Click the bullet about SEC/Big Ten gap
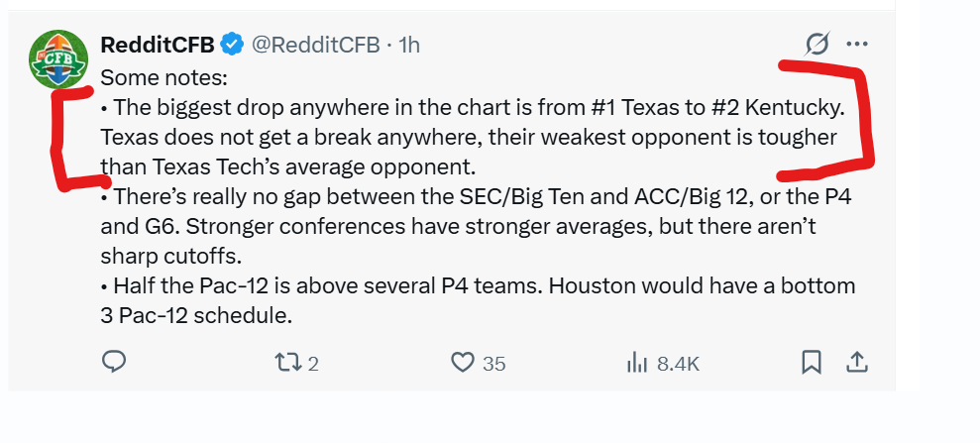The width and height of the screenshot is (980, 443). coord(476,226)
